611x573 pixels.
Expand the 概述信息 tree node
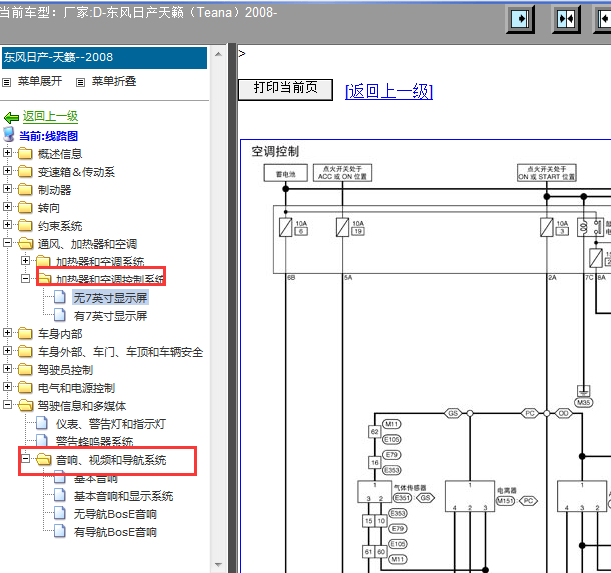pyautogui.click(x=7, y=152)
